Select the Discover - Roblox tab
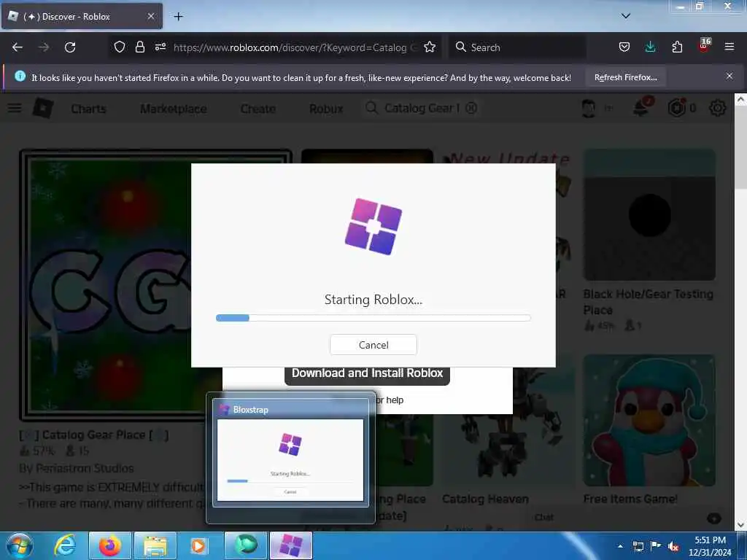 click(82, 17)
